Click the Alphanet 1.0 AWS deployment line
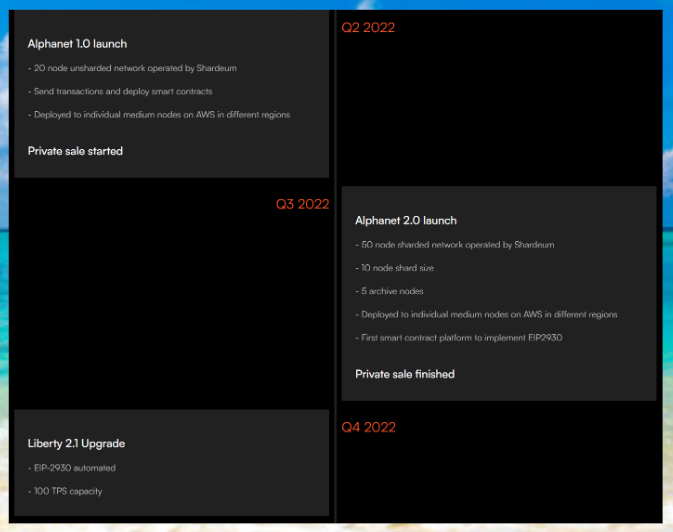The width and height of the screenshot is (673, 532). pos(159,115)
